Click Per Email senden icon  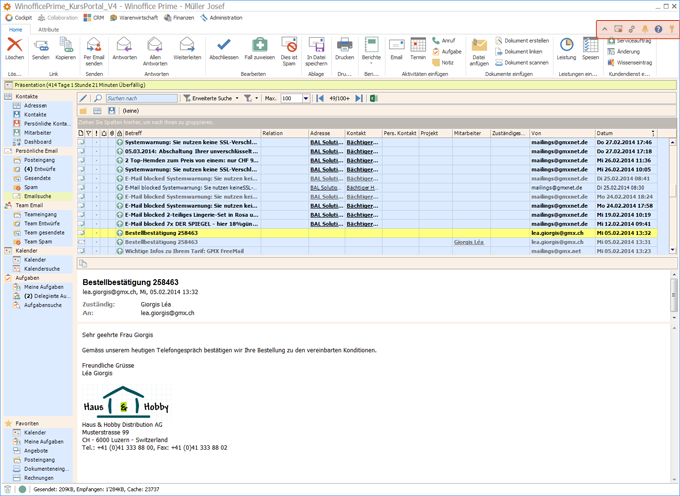(94, 45)
